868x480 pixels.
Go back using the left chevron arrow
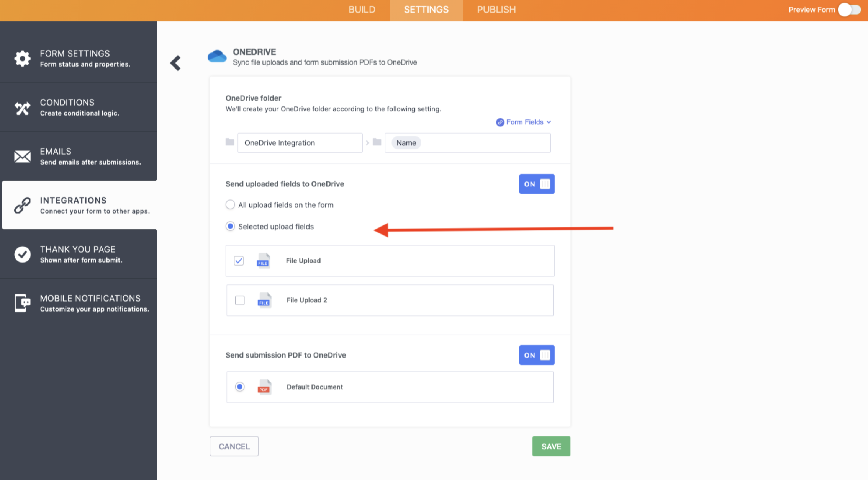(175, 63)
